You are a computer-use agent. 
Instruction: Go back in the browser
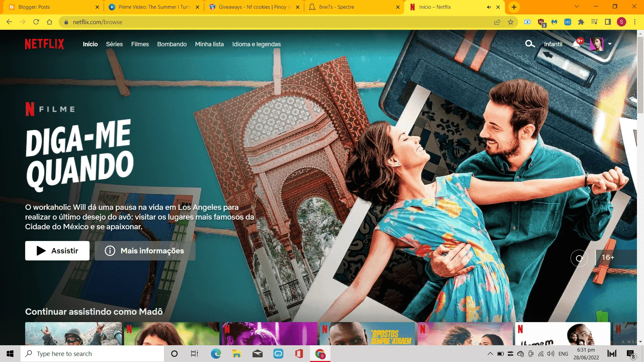(x=9, y=22)
